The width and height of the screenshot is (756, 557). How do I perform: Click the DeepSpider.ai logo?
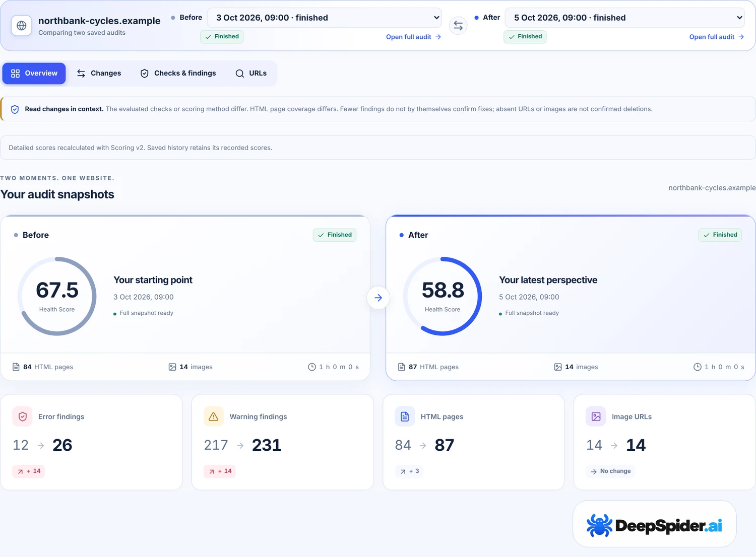point(654,525)
